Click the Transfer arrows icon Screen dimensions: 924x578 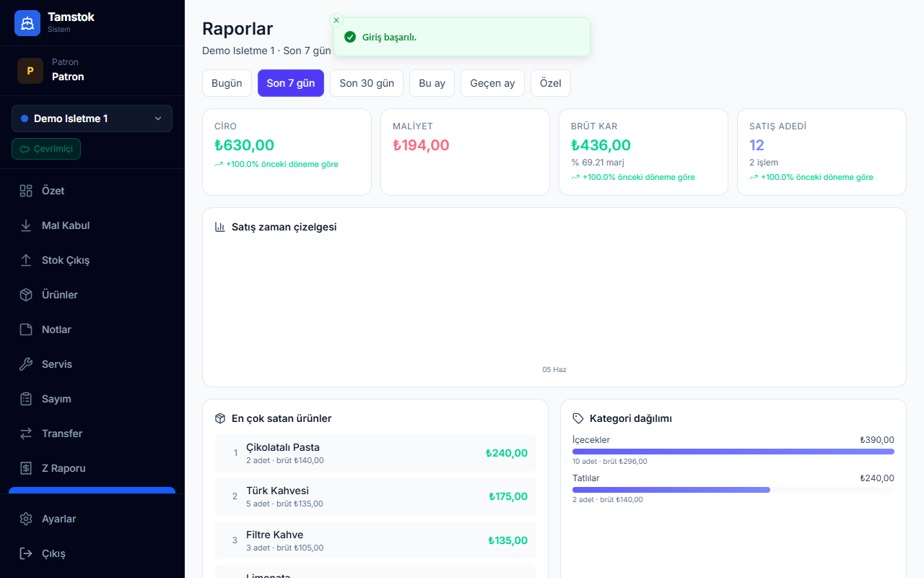tap(26, 433)
